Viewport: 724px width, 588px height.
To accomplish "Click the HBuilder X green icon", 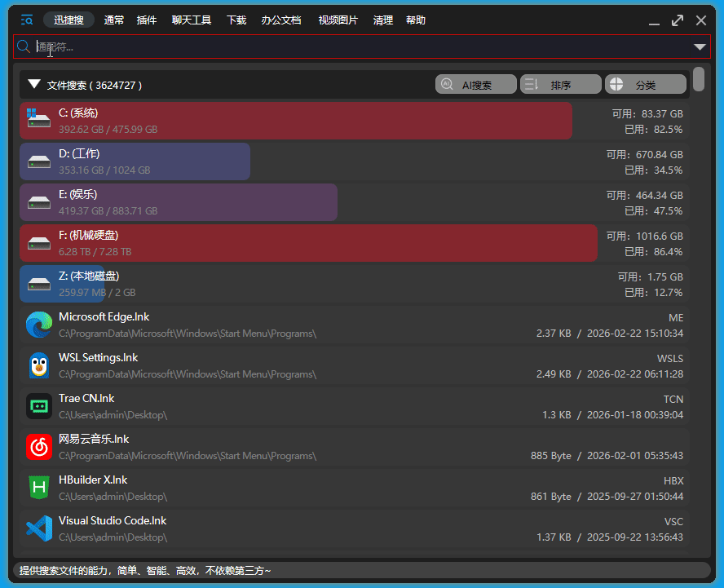I will (38, 488).
